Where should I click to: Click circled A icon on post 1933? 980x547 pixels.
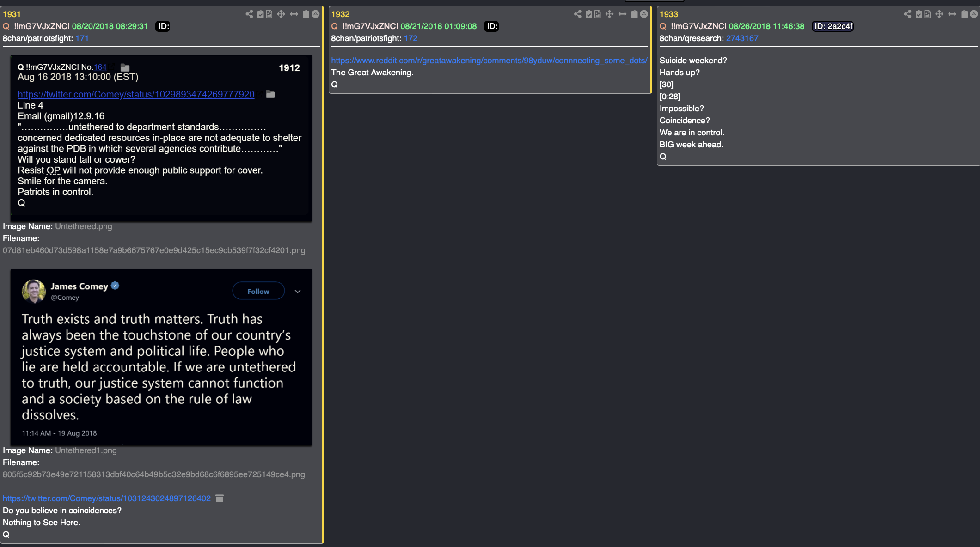[974, 14]
